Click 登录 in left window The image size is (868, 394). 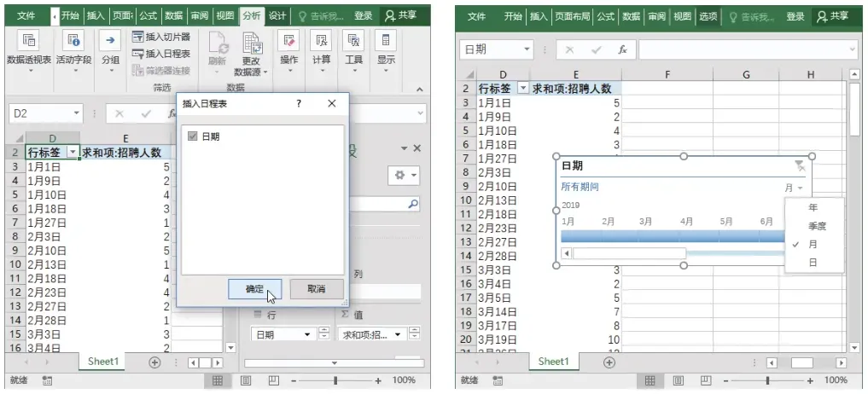(363, 16)
